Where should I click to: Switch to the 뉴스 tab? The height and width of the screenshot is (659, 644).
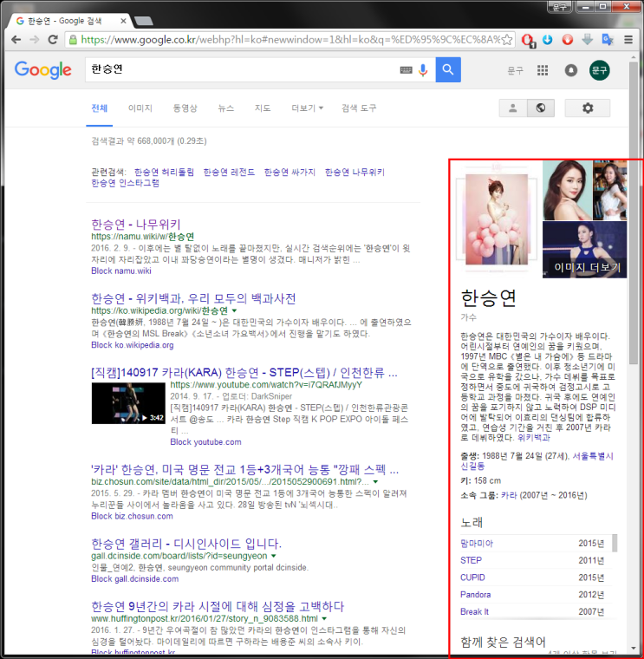tap(226, 108)
